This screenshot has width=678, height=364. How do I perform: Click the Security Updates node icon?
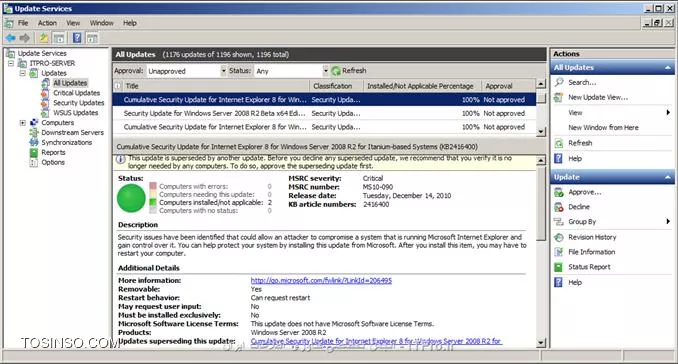click(x=45, y=103)
